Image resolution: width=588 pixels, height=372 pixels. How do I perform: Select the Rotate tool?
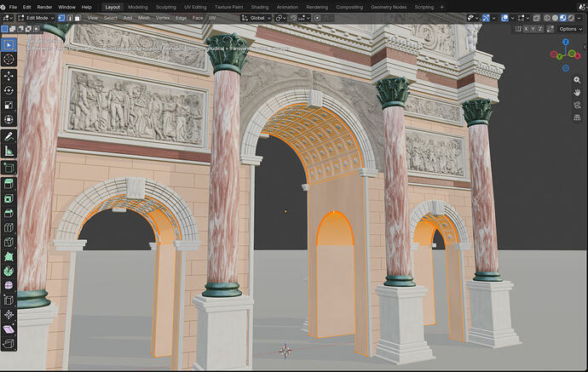[9, 90]
